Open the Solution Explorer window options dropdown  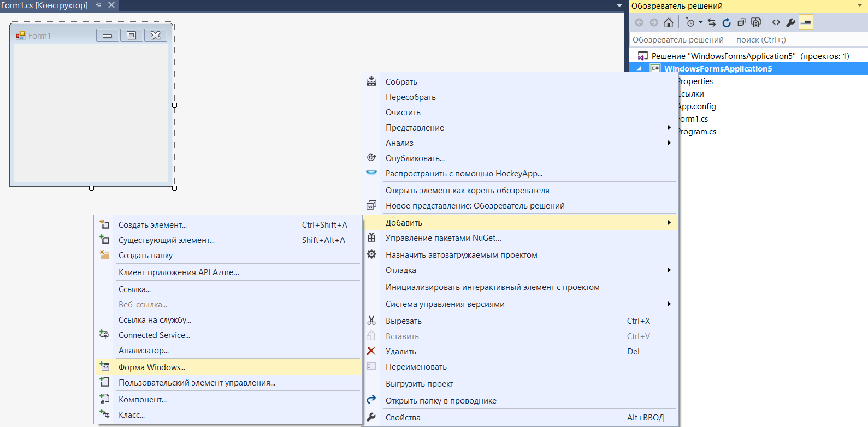click(860, 5)
